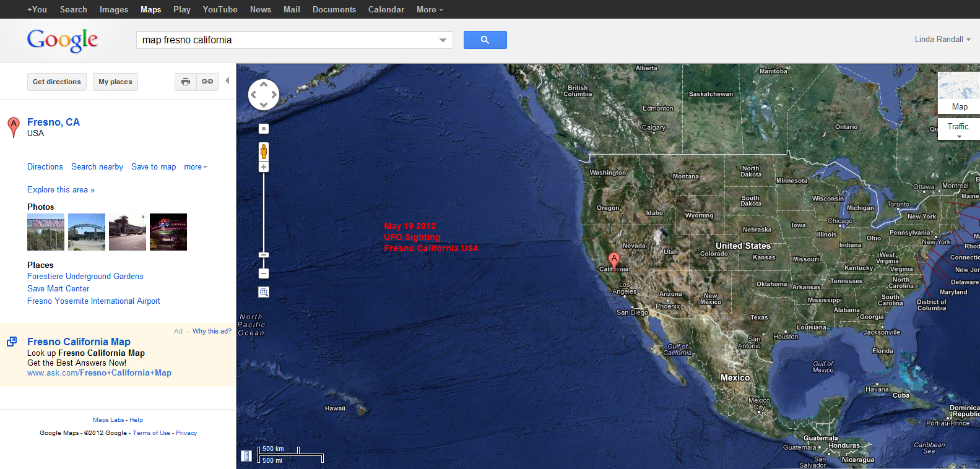Open the search box suggestions dropdown arrow

pyautogui.click(x=443, y=40)
